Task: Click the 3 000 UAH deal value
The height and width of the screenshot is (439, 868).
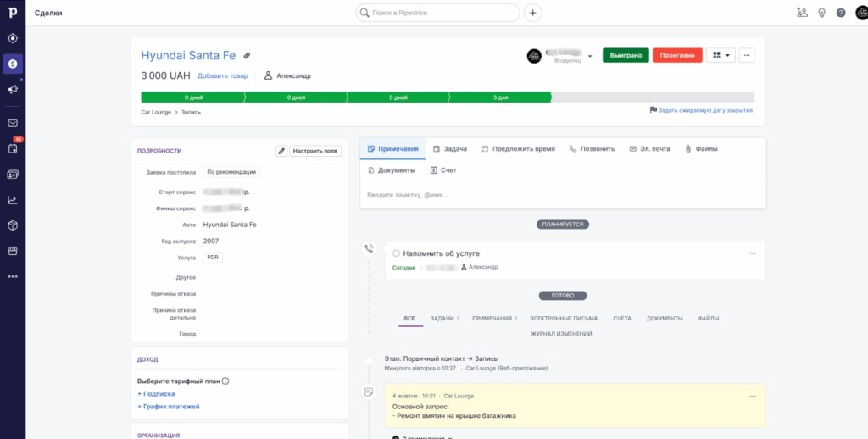Action: coord(165,75)
